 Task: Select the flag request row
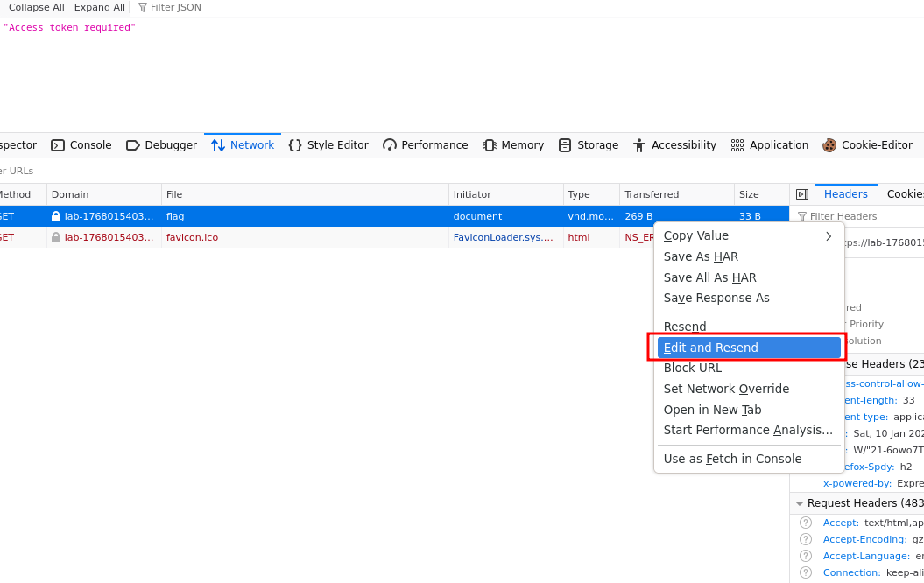coord(394,216)
